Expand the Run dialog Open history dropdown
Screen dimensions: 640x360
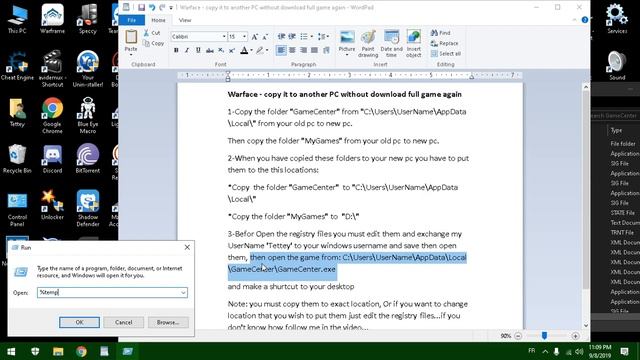pos(183,292)
